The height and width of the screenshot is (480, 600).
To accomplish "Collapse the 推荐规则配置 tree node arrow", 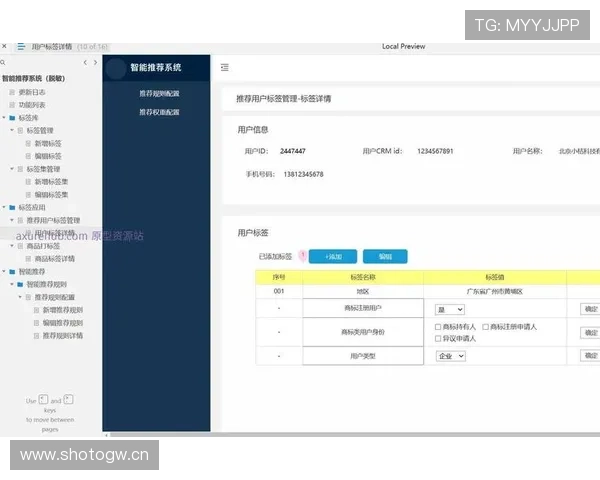I will pos(20,297).
